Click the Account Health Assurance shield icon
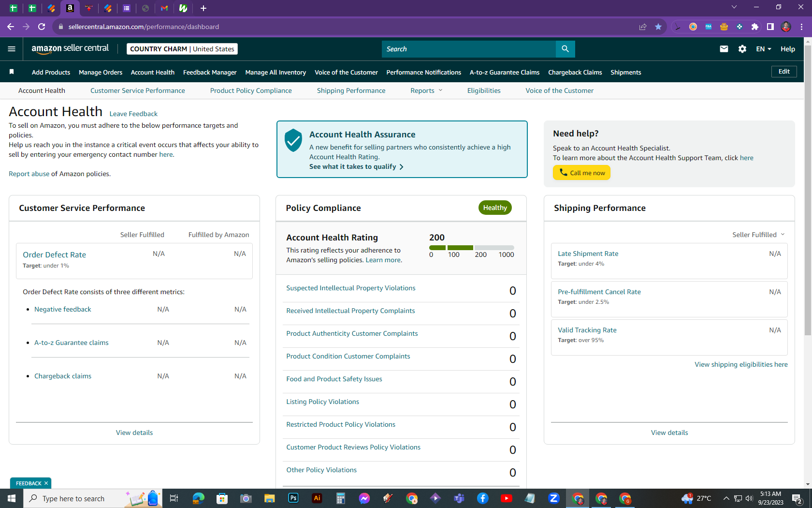The height and width of the screenshot is (508, 812). tap(293, 140)
